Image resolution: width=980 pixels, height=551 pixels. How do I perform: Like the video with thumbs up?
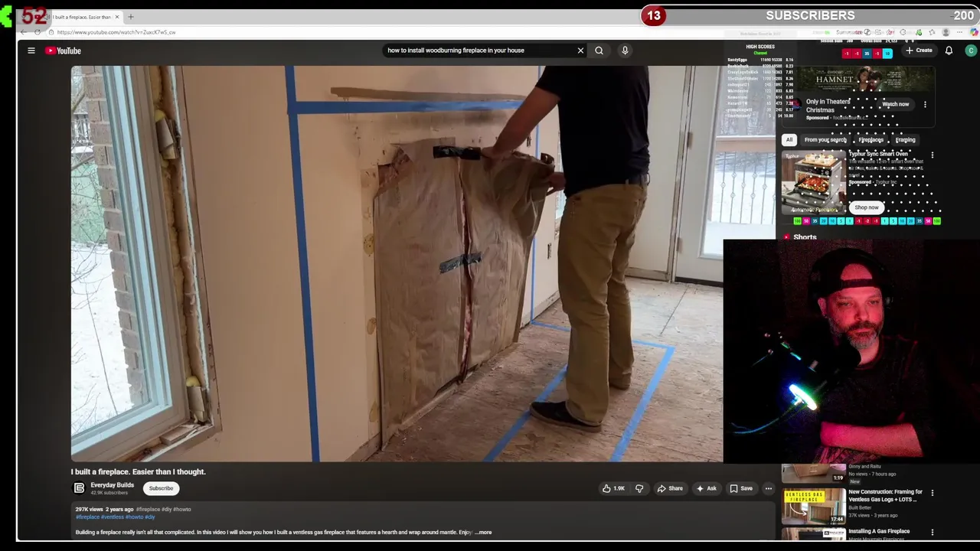pyautogui.click(x=613, y=488)
